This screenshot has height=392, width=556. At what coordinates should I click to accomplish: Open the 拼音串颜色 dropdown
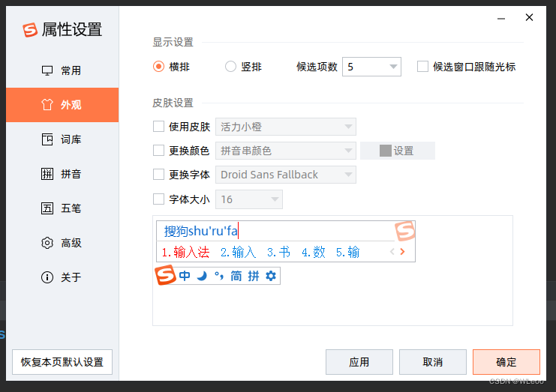286,151
